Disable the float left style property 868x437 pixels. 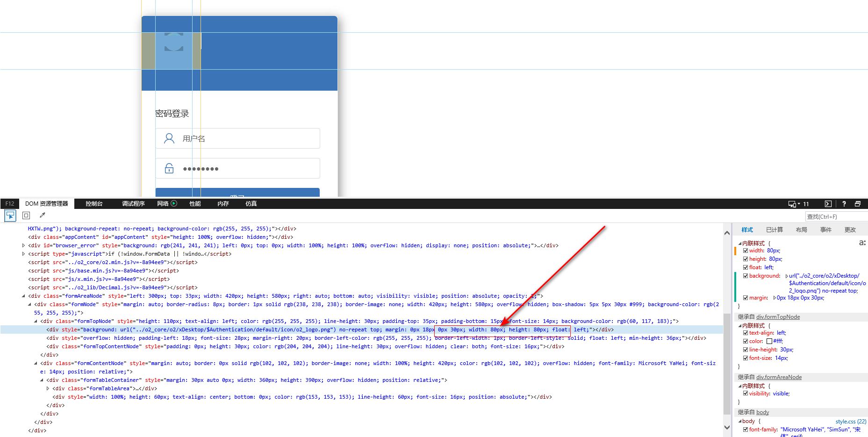coord(746,267)
